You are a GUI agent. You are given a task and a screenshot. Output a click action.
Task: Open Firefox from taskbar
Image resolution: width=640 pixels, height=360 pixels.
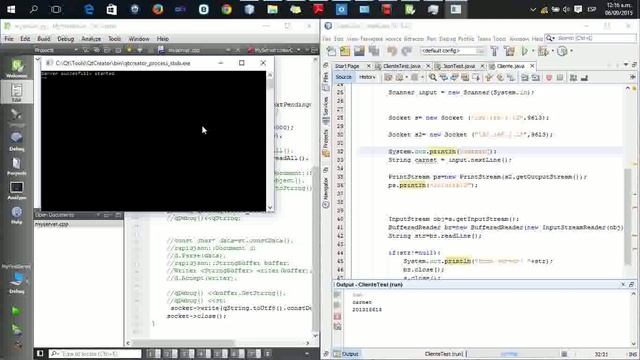pos(158,9)
